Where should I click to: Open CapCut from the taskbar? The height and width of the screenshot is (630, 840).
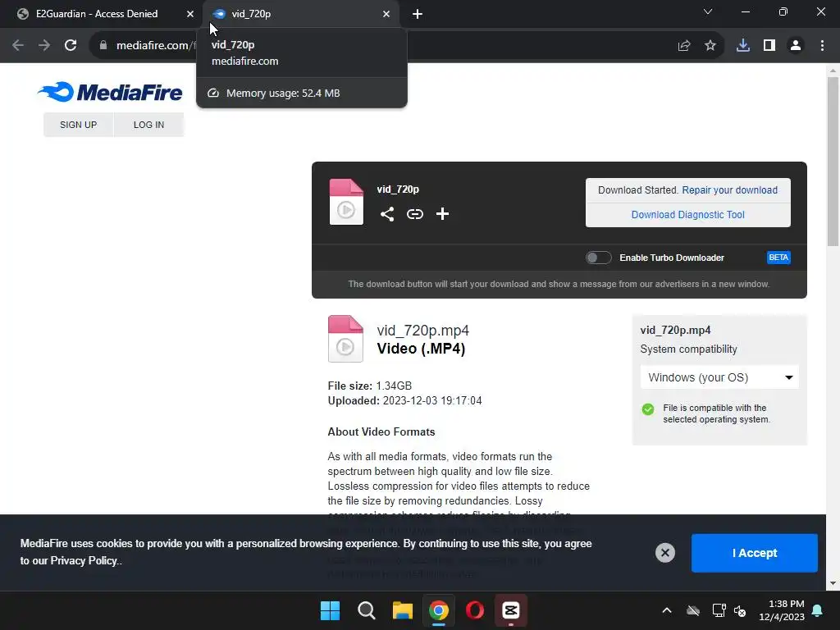tap(510, 610)
